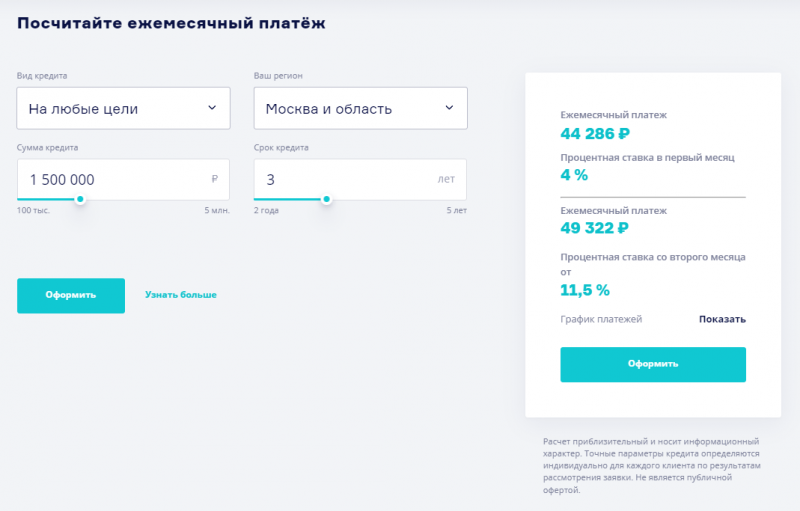Click the ruble icon in the loan amount field
The width and height of the screenshot is (800, 511).
click(215, 179)
